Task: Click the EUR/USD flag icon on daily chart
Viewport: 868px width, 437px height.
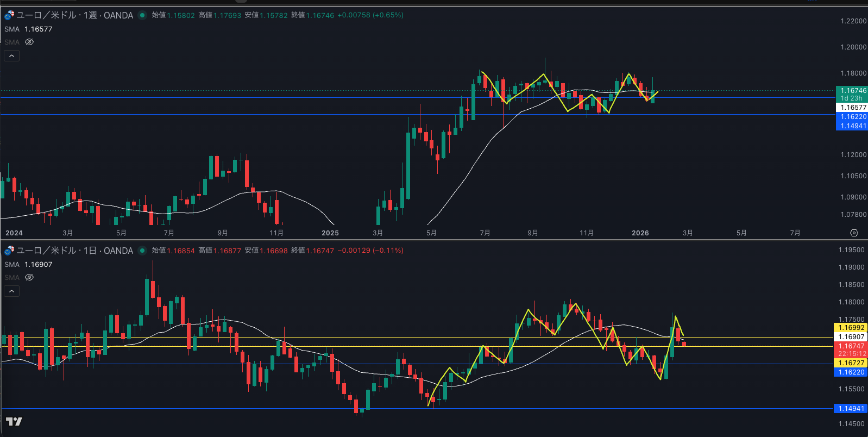Action: 9,251
